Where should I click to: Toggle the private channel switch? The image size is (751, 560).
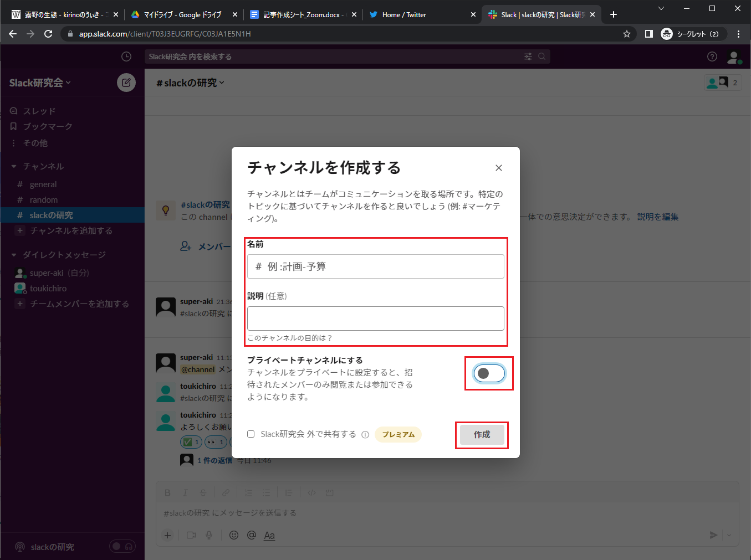tap(489, 373)
